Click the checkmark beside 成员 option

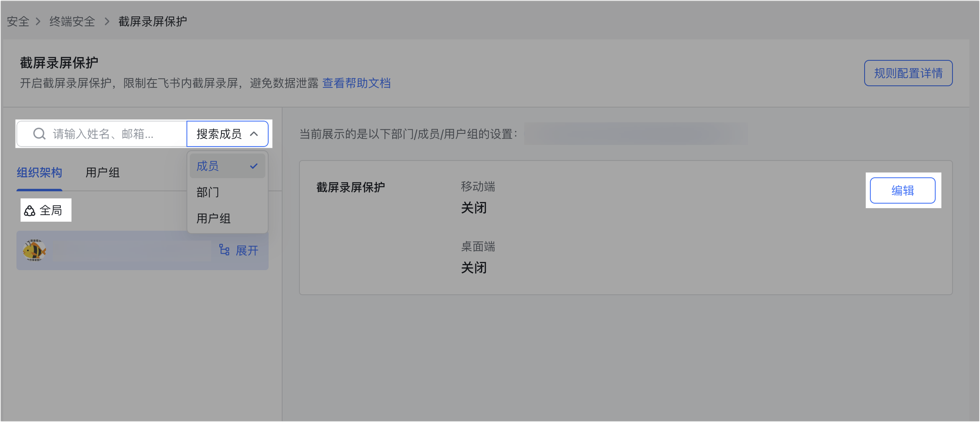[x=254, y=166]
